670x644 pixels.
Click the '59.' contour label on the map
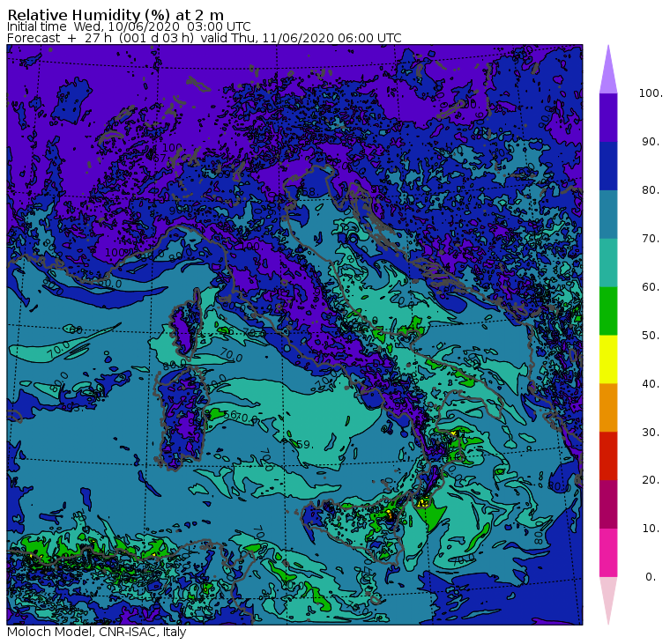[304, 445]
